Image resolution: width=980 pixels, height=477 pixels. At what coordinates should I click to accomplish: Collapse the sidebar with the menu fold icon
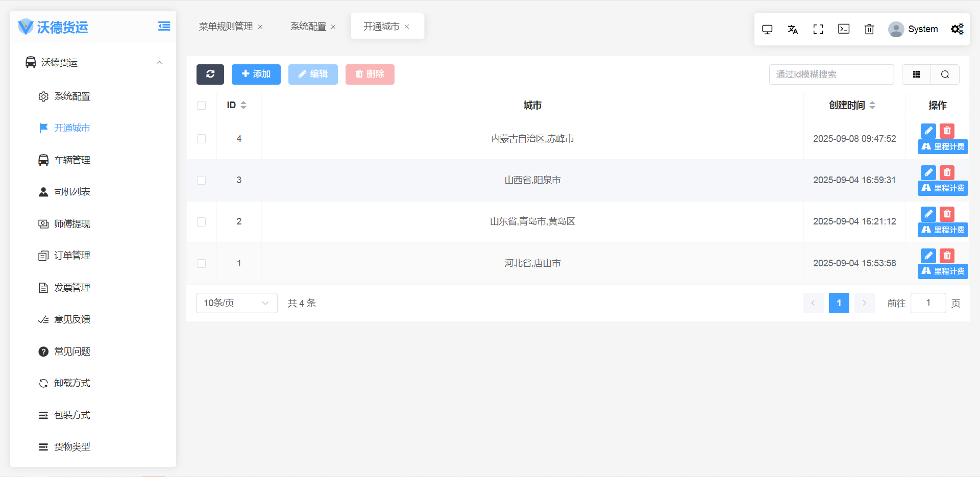coord(164,27)
